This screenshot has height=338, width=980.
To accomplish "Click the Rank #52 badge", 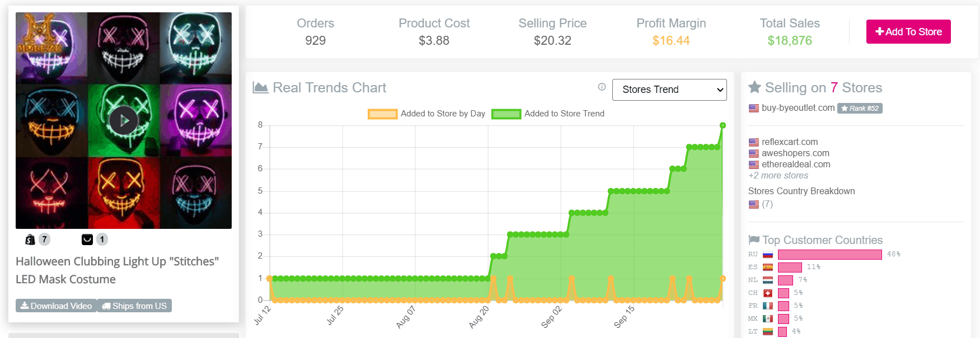I will 860,109.
